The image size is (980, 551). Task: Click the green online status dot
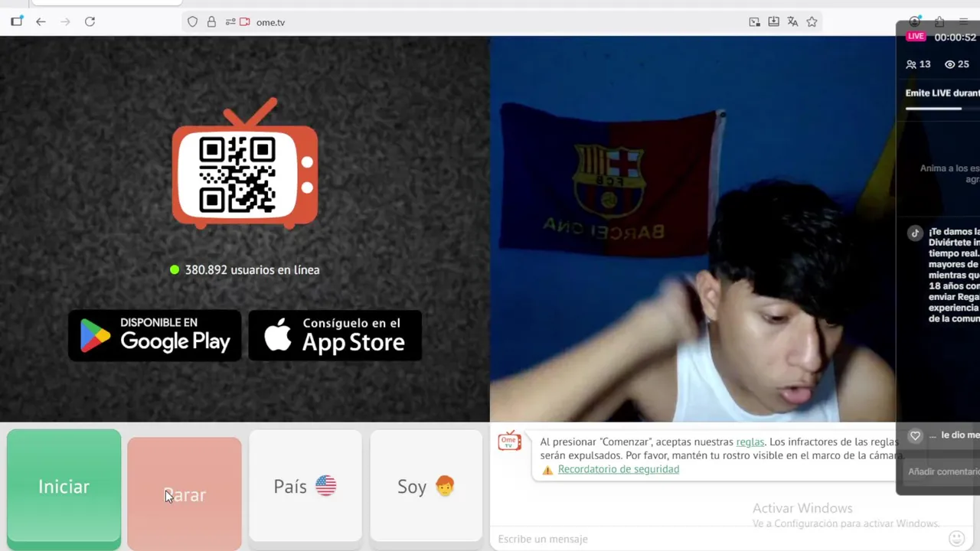click(175, 269)
